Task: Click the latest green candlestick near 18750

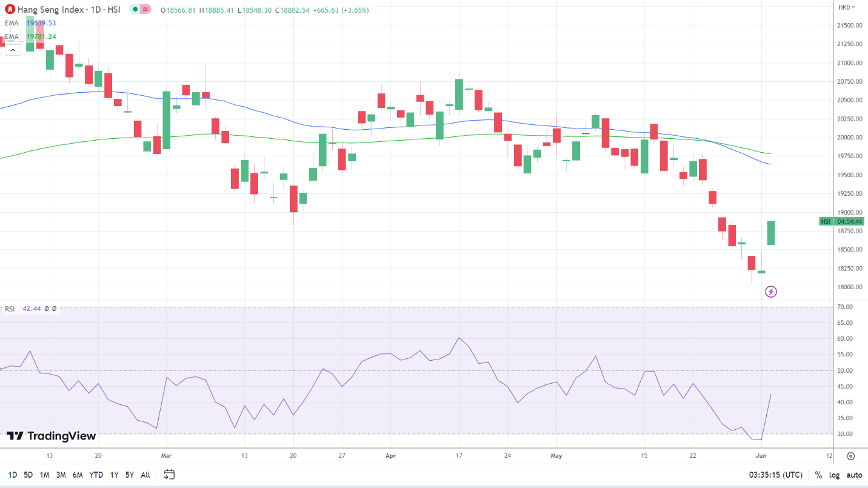Action: click(771, 233)
